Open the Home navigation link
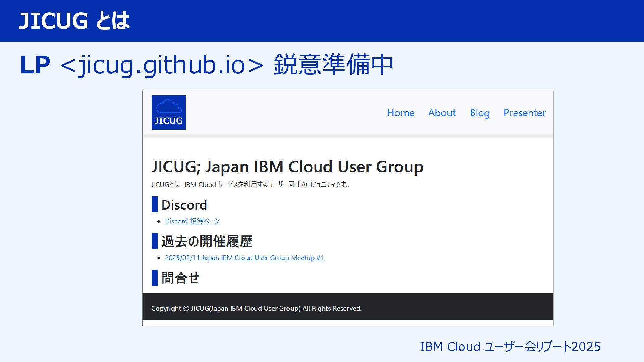 400,113
